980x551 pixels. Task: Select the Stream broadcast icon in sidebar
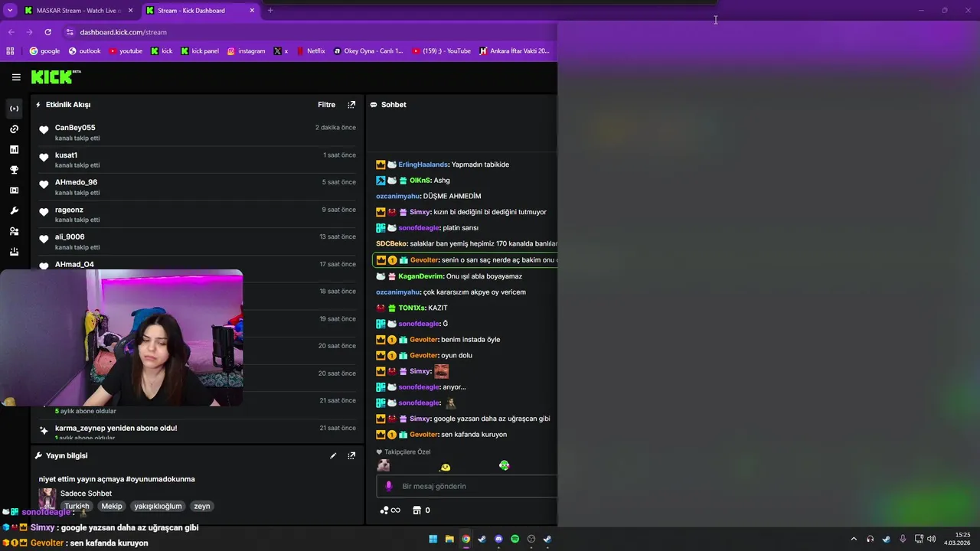(14, 109)
